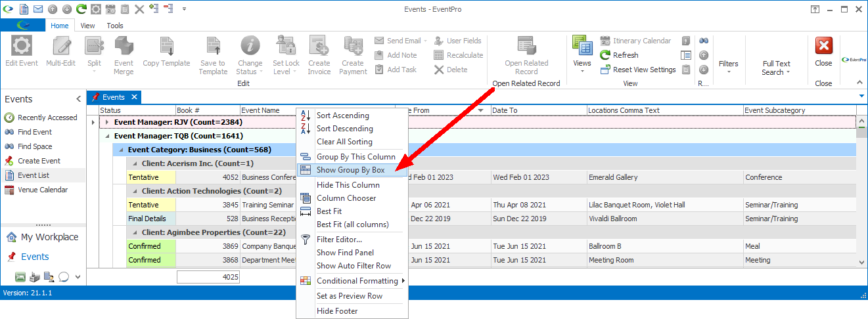Open Send Email dropdown

[401, 41]
